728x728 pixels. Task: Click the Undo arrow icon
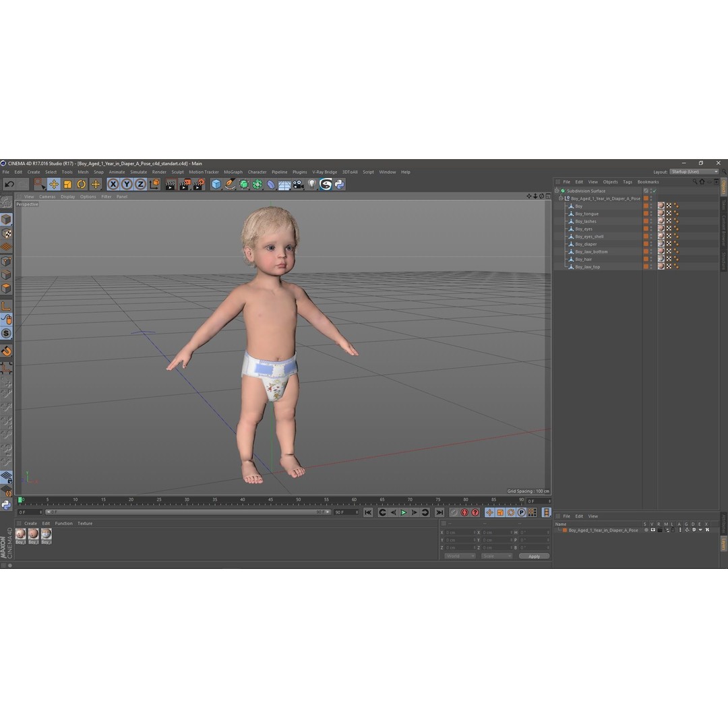tap(9, 184)
